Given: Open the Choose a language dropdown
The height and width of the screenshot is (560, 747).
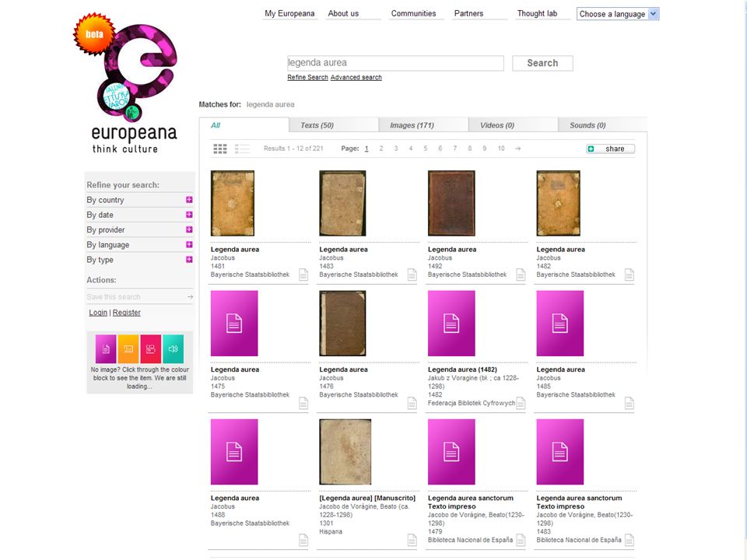Looking at the screenshot, I should [x=618, y=14].
